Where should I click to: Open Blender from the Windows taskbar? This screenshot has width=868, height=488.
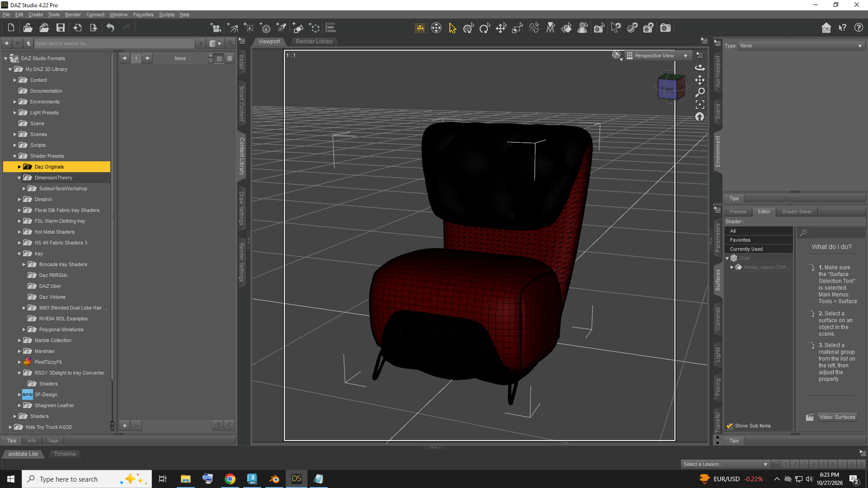coord(274,479)
